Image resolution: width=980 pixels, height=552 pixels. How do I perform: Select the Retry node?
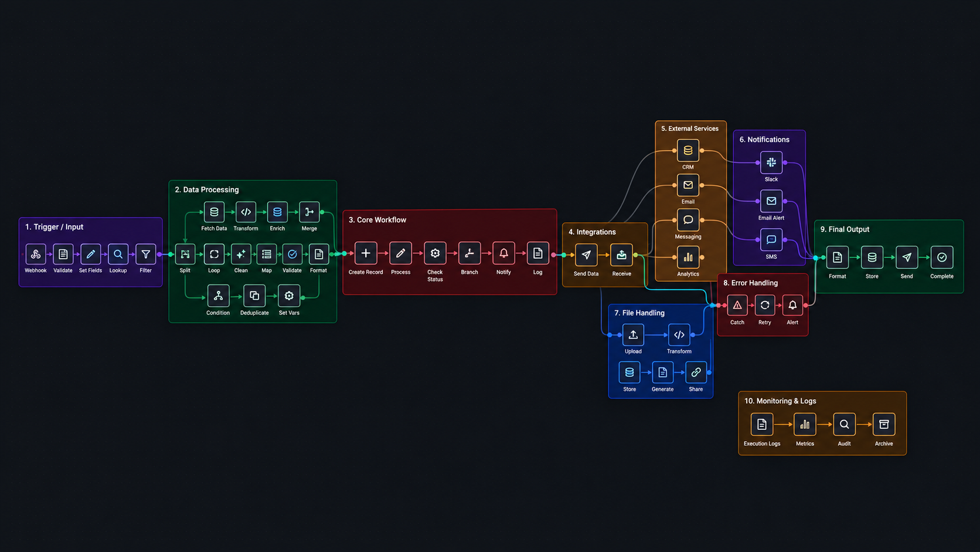click(765, 305)
